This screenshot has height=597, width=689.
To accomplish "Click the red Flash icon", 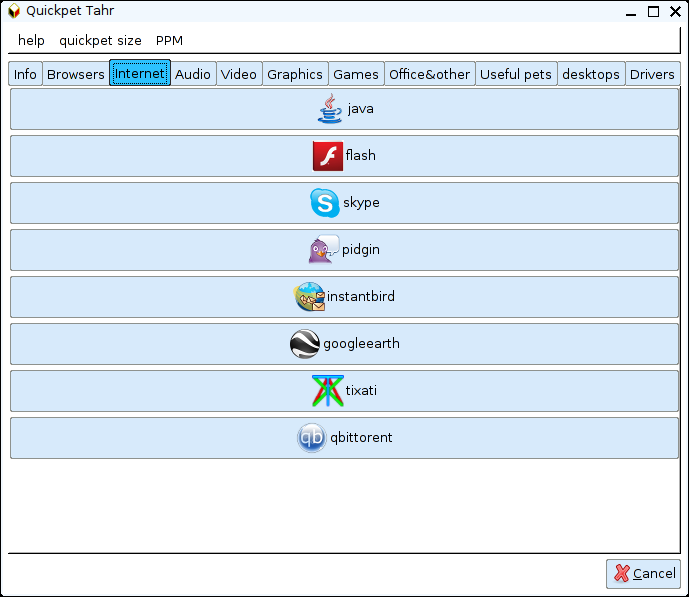I will tap(328, 156).
